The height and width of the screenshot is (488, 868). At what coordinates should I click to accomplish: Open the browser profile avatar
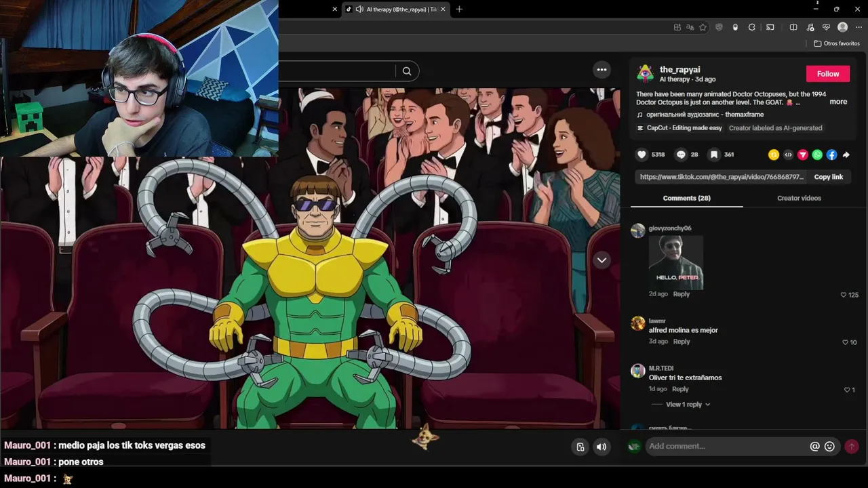tap(843, 27)
